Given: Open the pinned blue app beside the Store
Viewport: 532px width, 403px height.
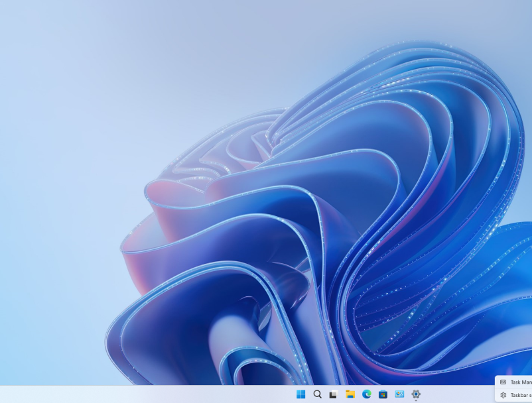Looking at the screenshot, I should (400, 394).
